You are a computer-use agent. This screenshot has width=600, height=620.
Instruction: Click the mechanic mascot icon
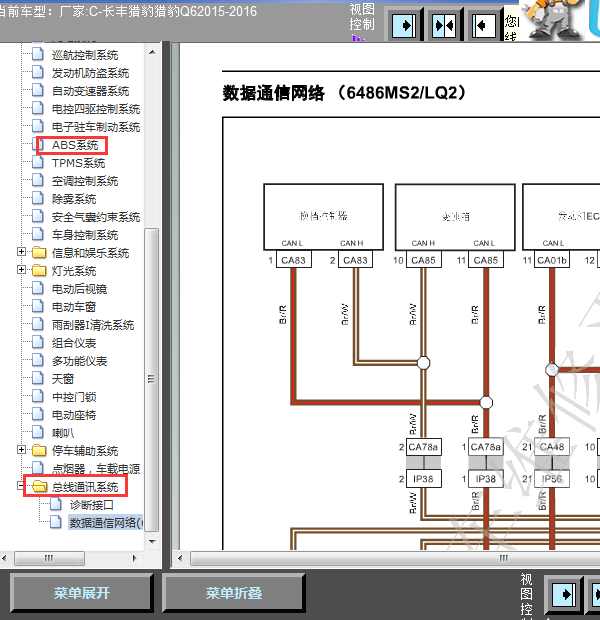551,20
